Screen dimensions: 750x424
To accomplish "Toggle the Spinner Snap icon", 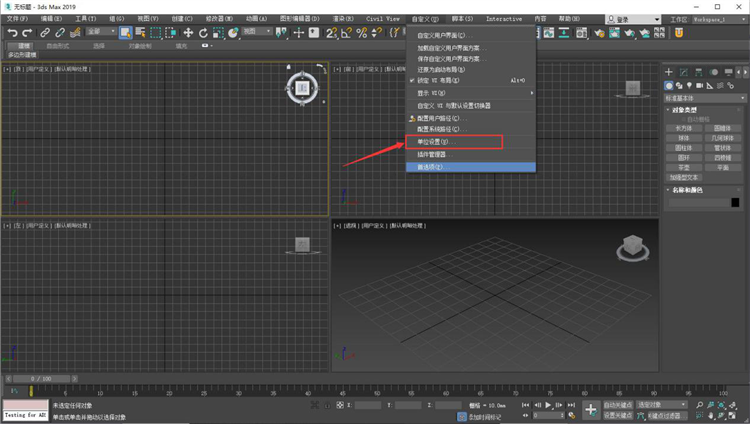I will [x=377, y=33].
